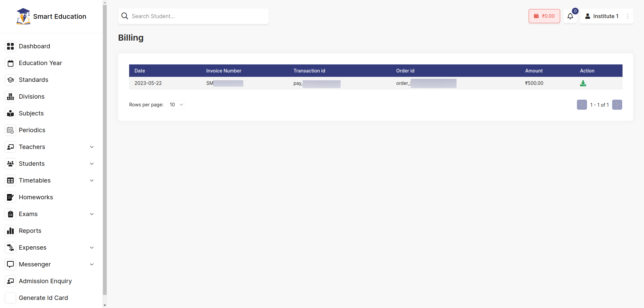Click the Reports bar chart icon
The image size is (644, 308).
coord(10,231)
